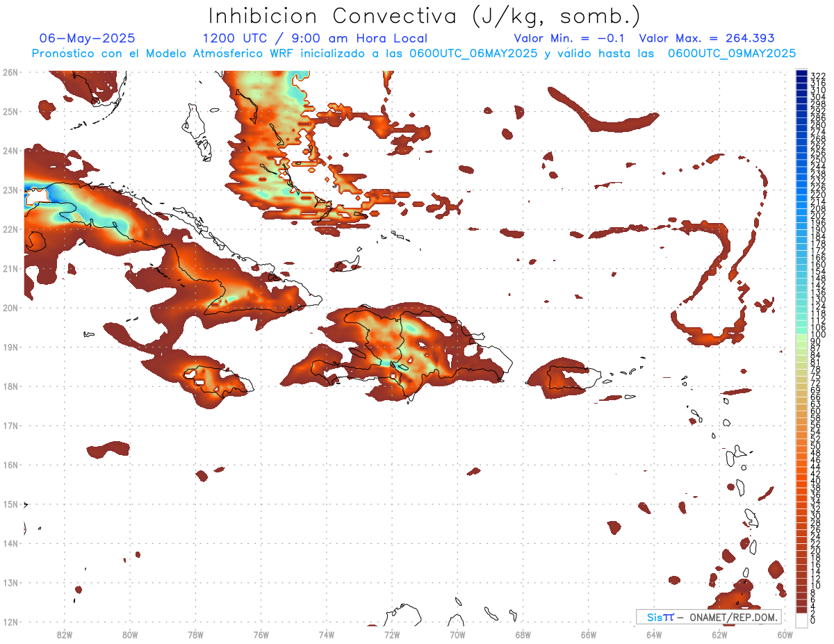
Task: Click the 25N latitude label
Action: point(10,111)
